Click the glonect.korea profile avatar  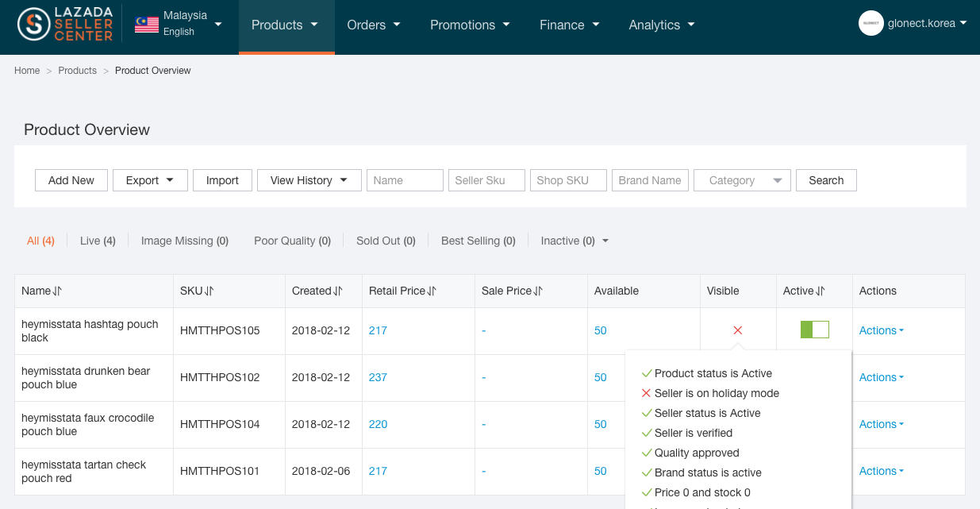pyautogui.click(x=871, y=23)
